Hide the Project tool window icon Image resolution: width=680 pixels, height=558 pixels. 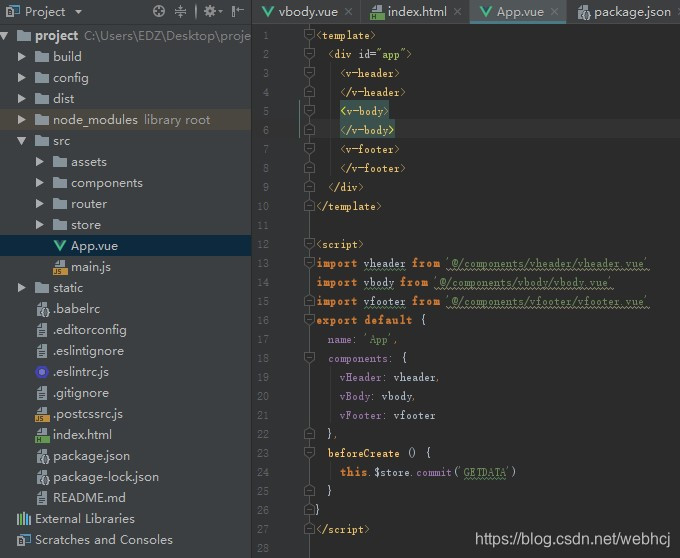click(x=237, y=11)
